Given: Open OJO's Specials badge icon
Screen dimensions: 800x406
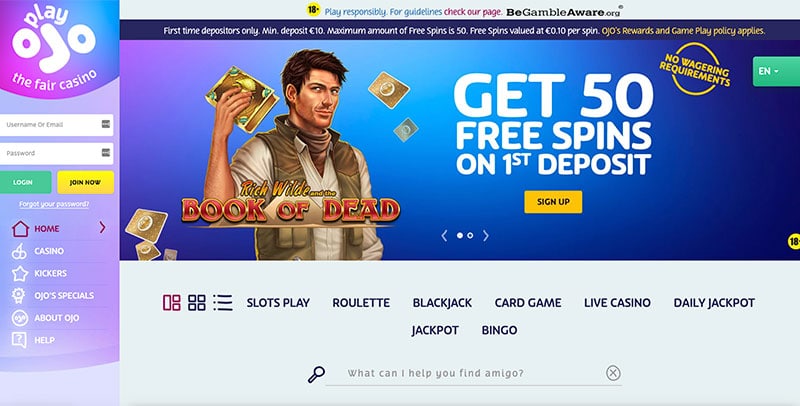Looking at the screenshot, I should pos(19,295).
